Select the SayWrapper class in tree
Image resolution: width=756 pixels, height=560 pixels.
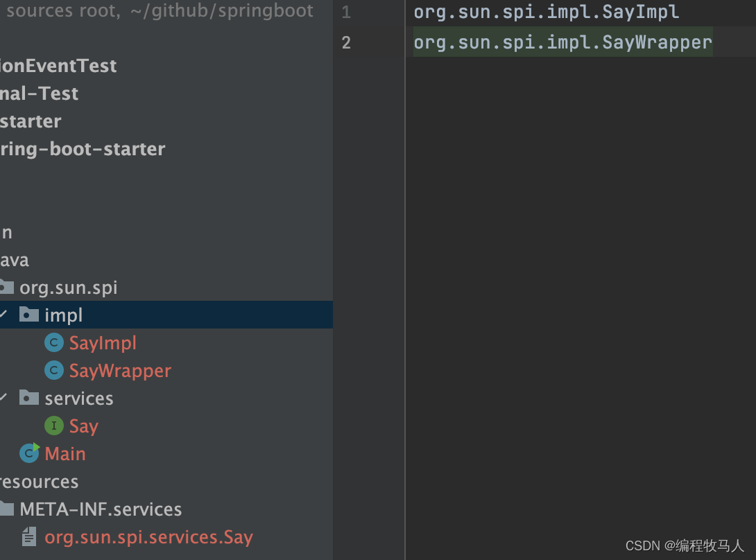point(120,371)
